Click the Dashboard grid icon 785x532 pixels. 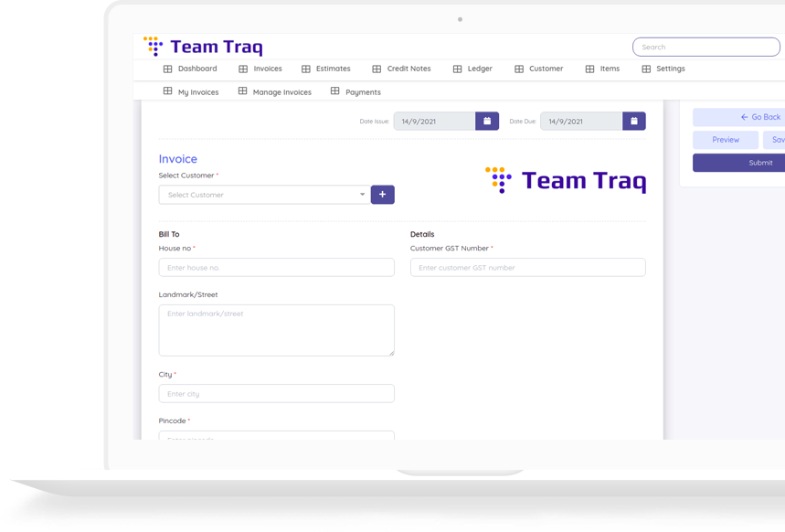[x=168, y=69]
